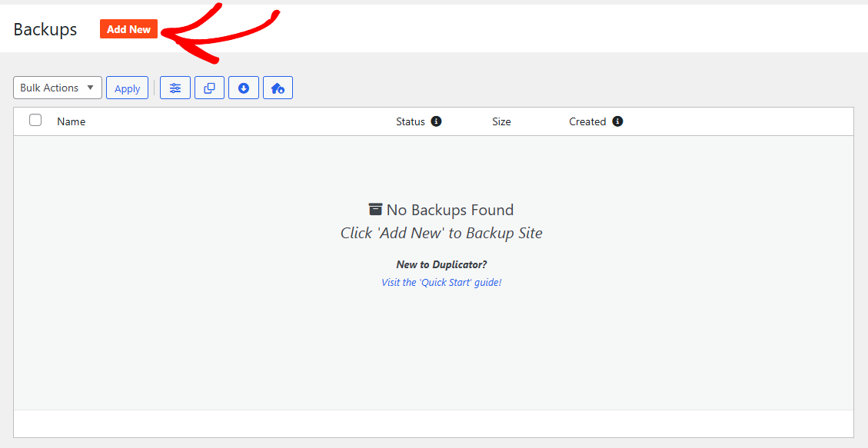Open the recovery point house icon

click(x=278, y=88)
